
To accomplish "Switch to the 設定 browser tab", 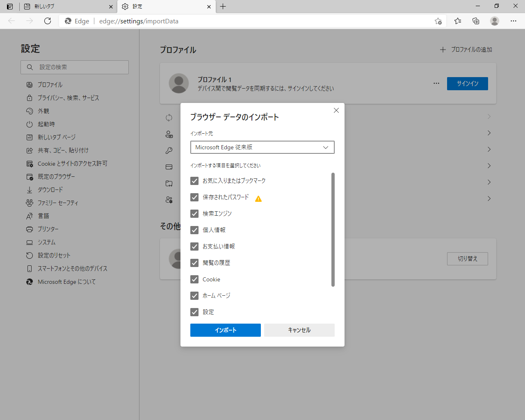I will 166,7.
